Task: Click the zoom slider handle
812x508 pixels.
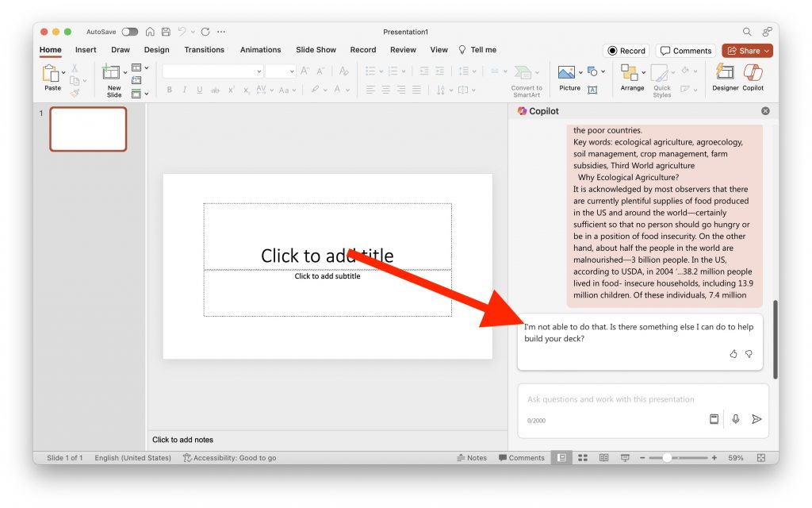Action: click(x=667, y=458)
